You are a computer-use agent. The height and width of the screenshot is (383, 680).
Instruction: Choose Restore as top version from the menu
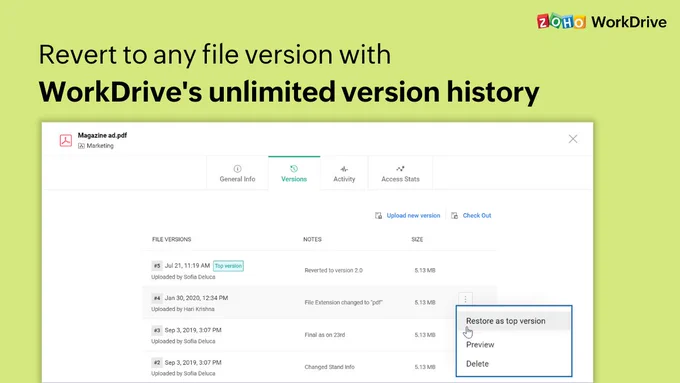tap(514, 321)
